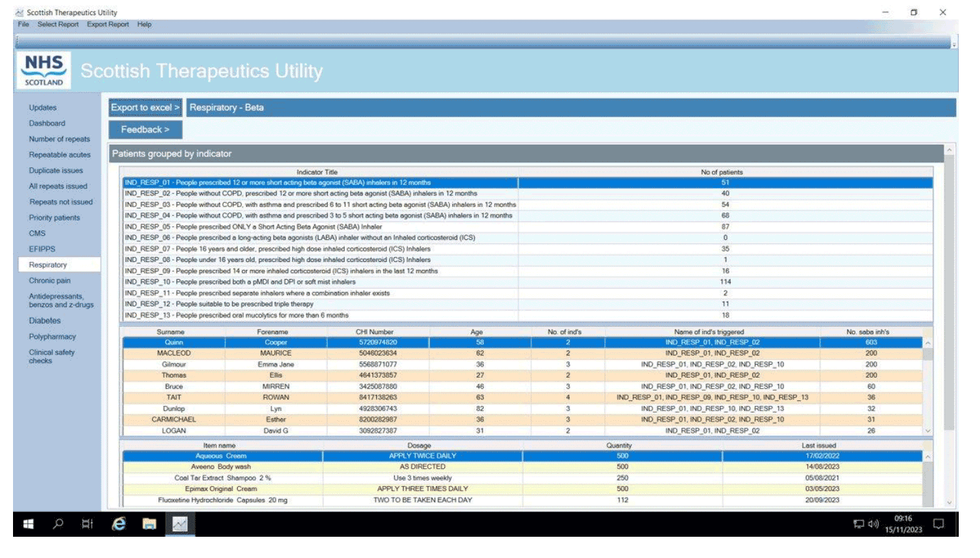Select Coal Tar Extract Shampoo row

pos(522,478)
